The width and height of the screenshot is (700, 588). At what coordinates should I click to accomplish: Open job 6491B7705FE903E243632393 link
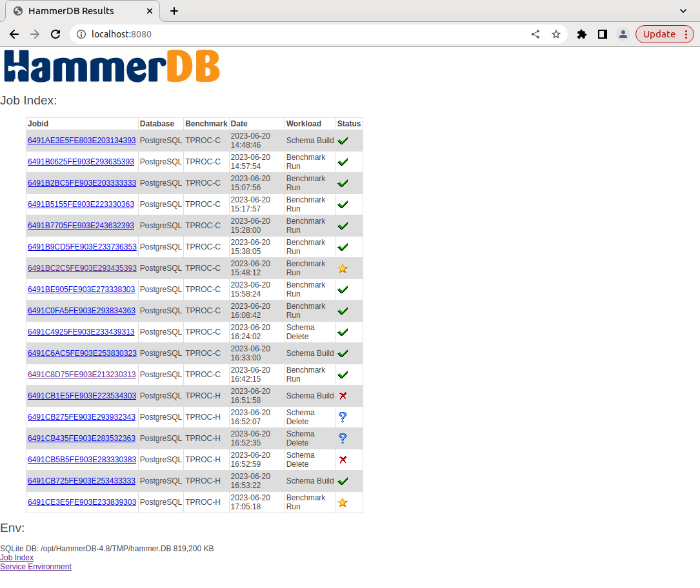(81, 226)
